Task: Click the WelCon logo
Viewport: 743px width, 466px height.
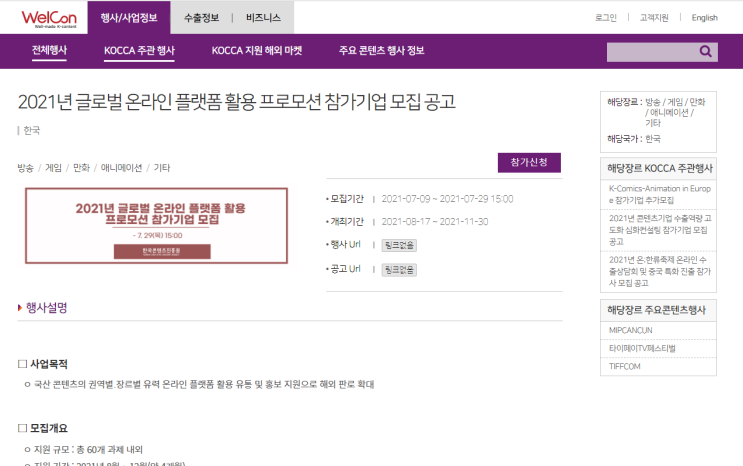Action: point(49,18)
